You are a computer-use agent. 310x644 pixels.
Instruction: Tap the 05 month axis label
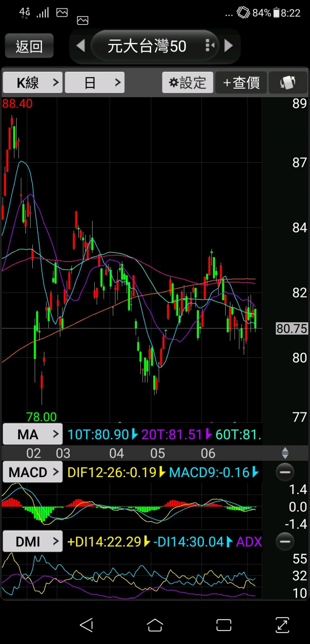click(158, 453)
